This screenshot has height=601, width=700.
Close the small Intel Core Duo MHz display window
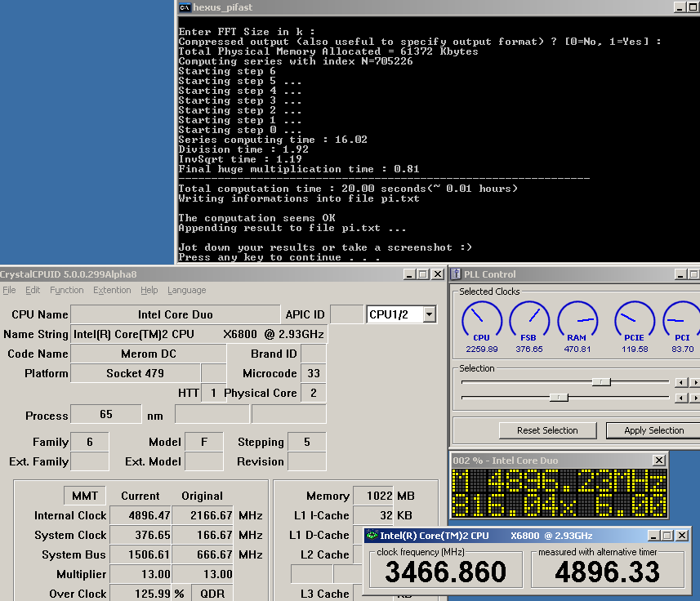tap(659, 460)
